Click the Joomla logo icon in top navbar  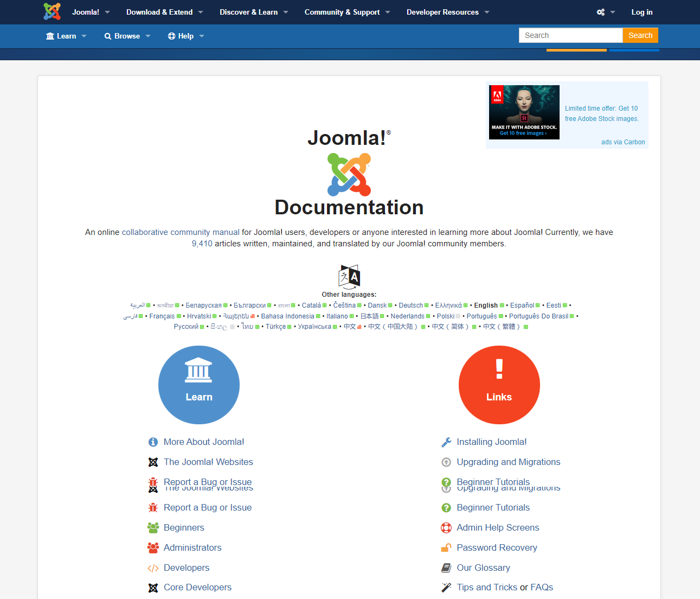tap(52, 11)
